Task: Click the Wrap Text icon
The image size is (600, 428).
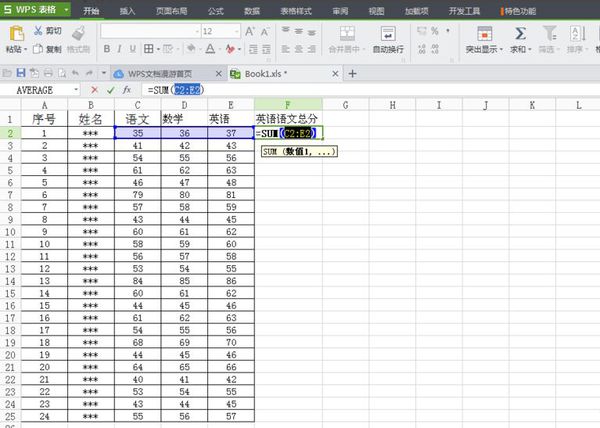Action: [388, 34]
